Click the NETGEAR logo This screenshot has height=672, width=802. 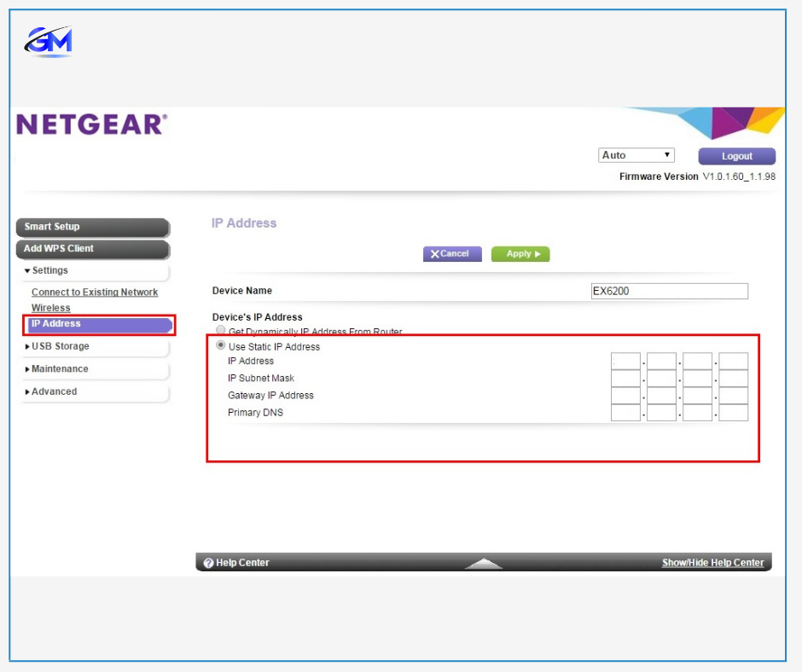92,125
